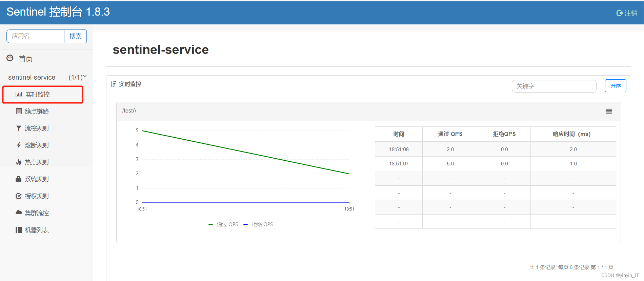Open 系统规则 in the sidebar
644x281 pixels.
(x=37, y=179)
